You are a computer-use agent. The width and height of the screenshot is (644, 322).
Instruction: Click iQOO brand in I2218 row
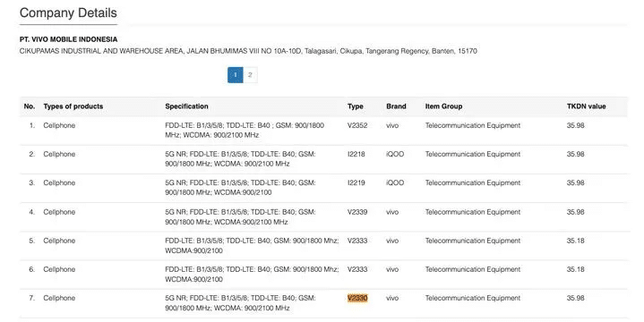point(395,154)
